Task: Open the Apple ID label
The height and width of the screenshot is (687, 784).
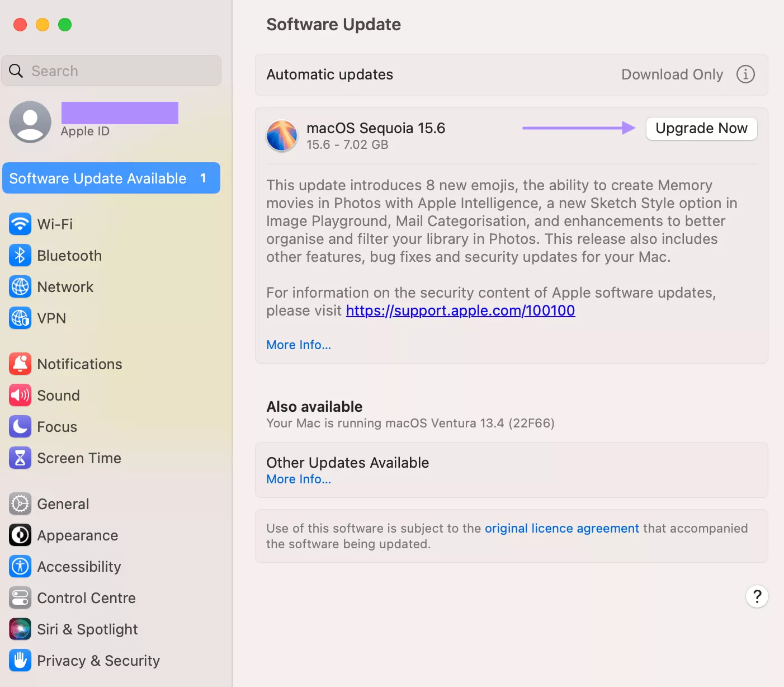Action: 85,131
